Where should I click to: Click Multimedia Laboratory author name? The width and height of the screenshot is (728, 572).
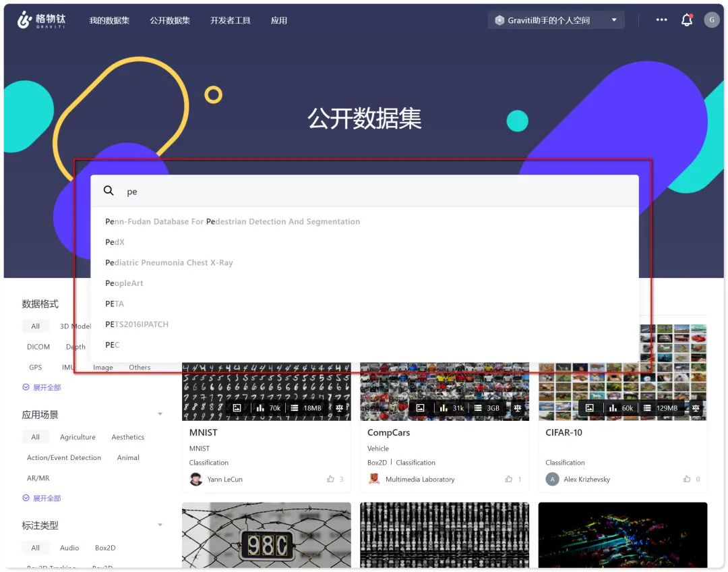(420, 479)
